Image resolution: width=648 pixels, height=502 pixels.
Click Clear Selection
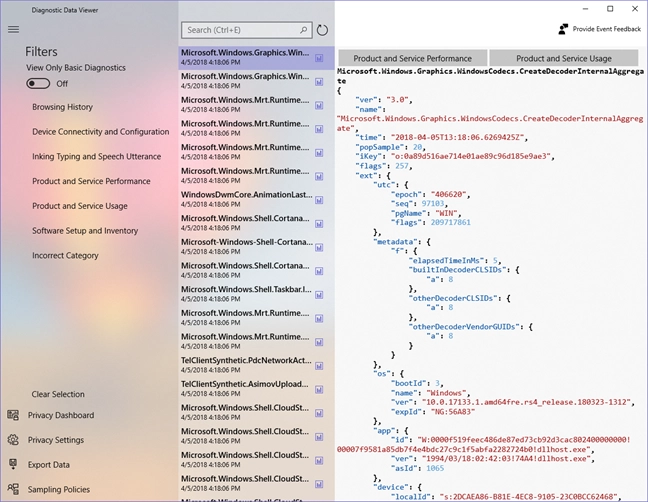(58, 394)
